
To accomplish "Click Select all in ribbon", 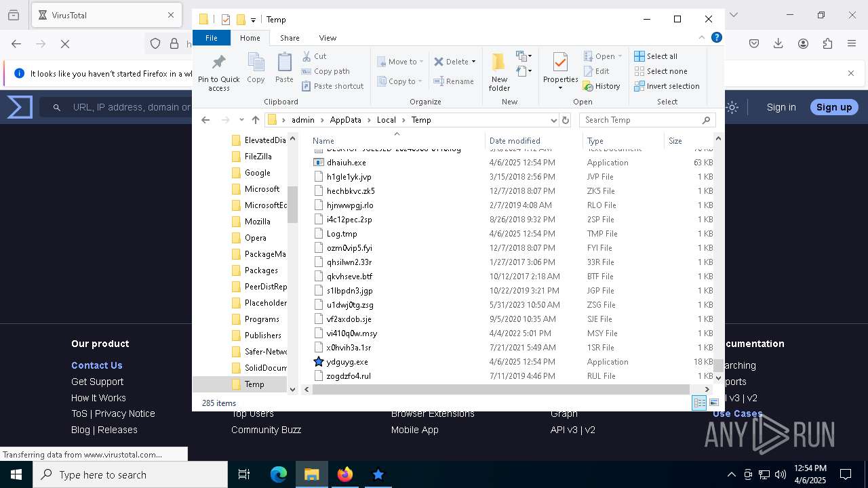I will coord(656,56).
